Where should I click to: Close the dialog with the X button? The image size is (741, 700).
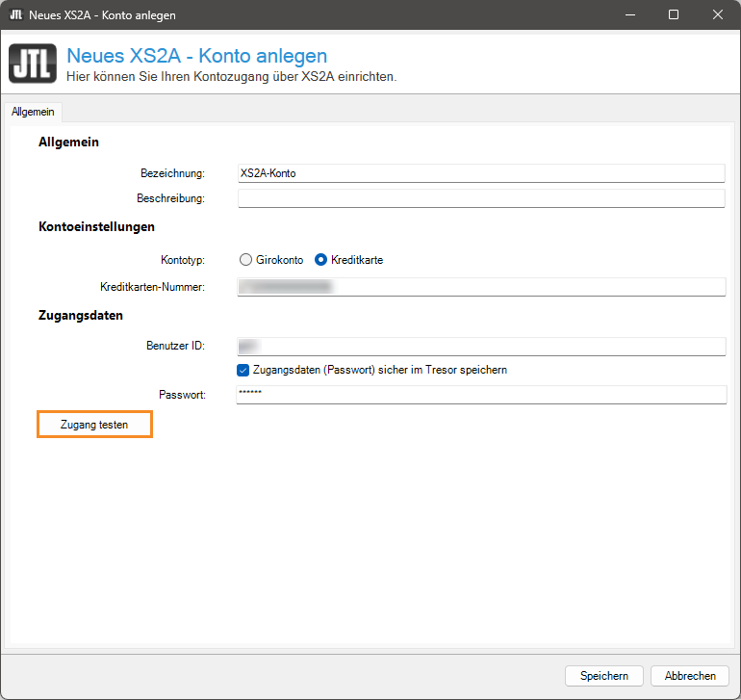pyautogui.click(x=718, y=15)
